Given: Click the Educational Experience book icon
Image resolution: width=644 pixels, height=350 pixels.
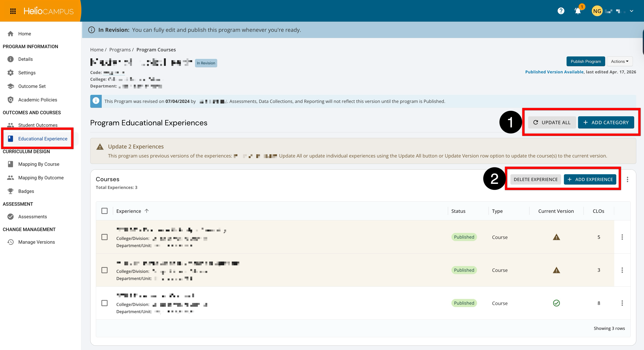Looking at the screenshot, I should point(11,139).
